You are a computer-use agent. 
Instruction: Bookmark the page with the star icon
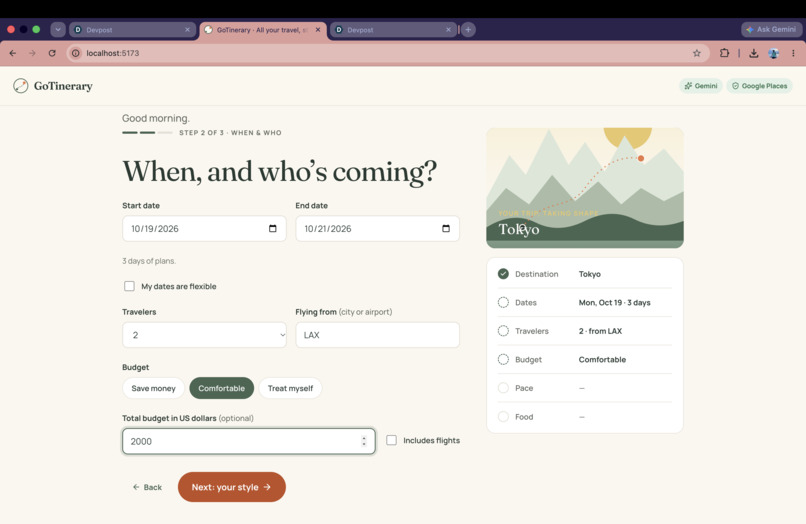click(x=697, y=53)
